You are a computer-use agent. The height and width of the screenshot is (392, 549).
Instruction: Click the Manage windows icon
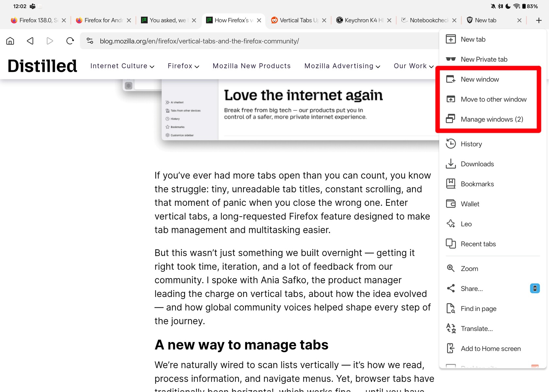point(451,119)
